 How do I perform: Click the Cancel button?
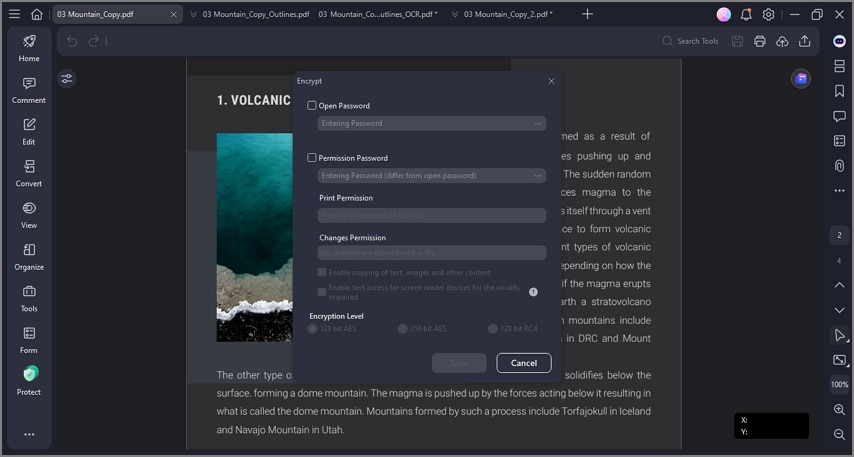(x=524, y=363)
